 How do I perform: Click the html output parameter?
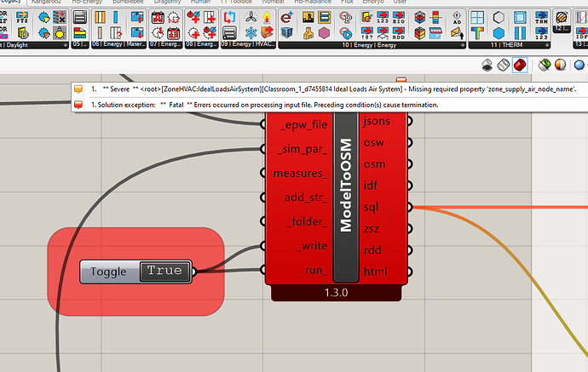(x=375, y=272)
